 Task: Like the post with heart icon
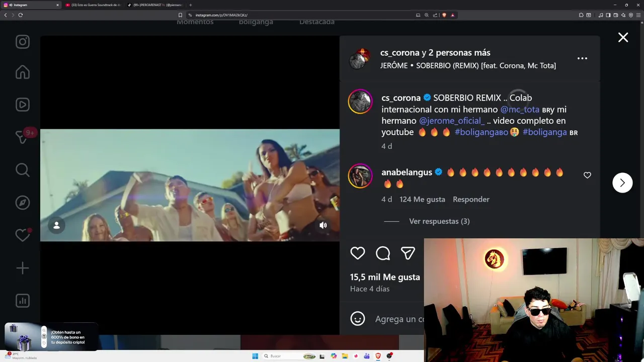[358, 253]
